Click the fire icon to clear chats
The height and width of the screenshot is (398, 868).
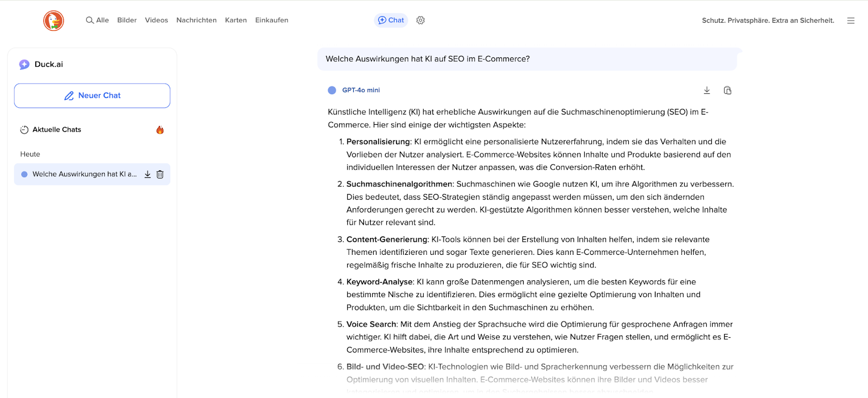(160, 130)
